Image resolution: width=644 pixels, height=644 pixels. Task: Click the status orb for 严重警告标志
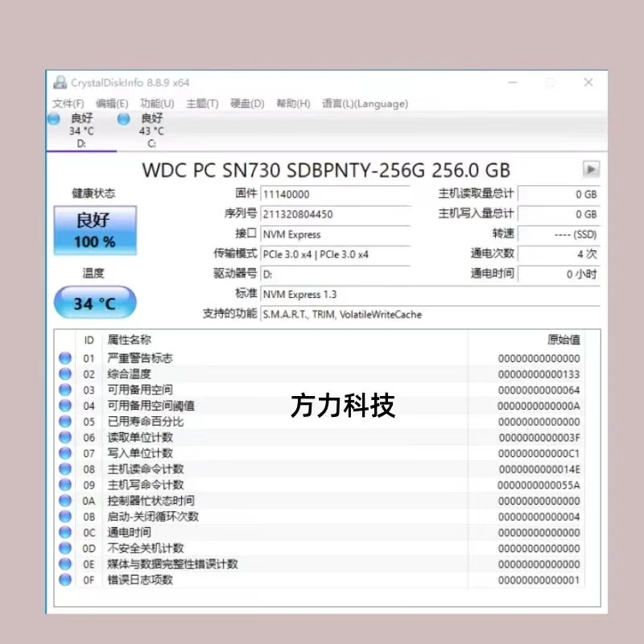click(x=65, y=358)
